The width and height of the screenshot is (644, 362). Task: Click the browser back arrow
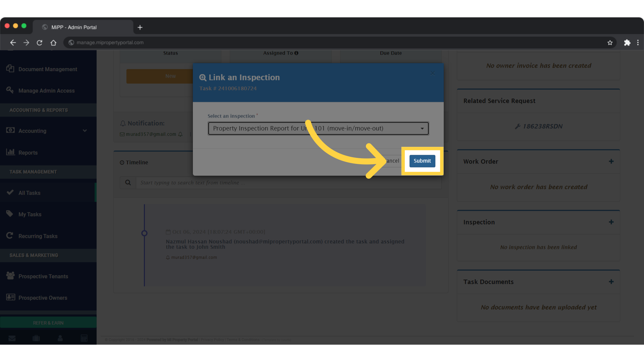13,43
